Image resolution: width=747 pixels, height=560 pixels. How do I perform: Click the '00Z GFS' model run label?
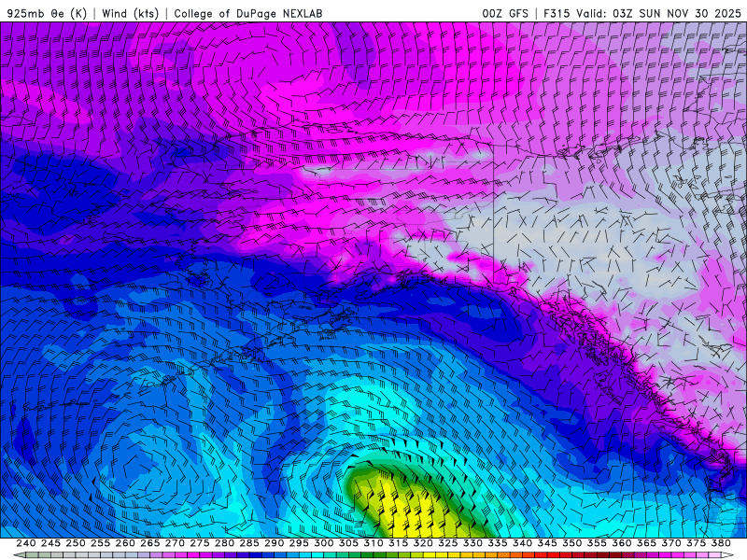pyautogui.click(x=505, y=13)
